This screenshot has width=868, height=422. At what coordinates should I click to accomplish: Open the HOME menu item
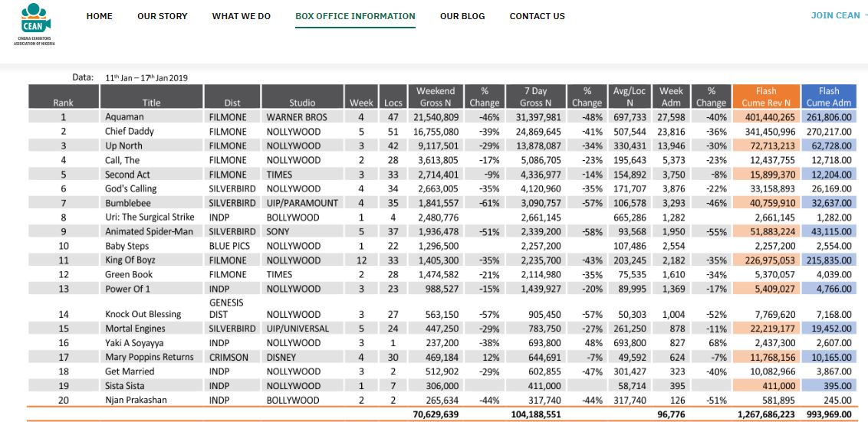[99, 16]
